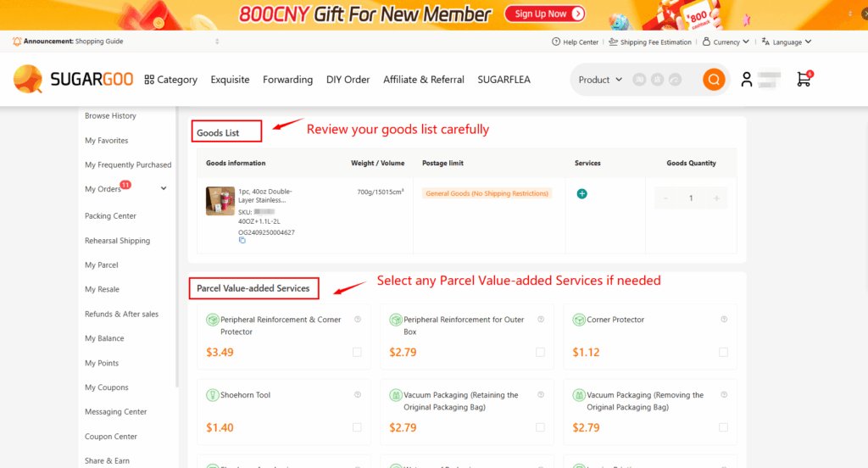Open Packing Center in sidebar
The image size is (868, 468).
click(110, 216)
